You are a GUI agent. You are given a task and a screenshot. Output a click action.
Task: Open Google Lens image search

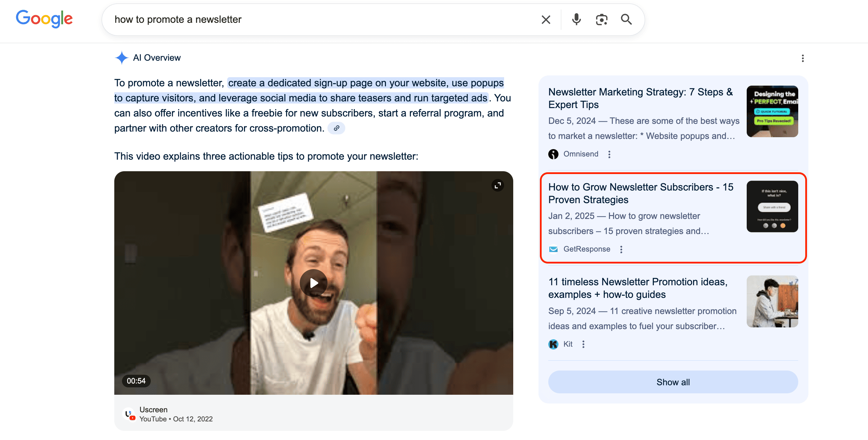pos(601,20)
